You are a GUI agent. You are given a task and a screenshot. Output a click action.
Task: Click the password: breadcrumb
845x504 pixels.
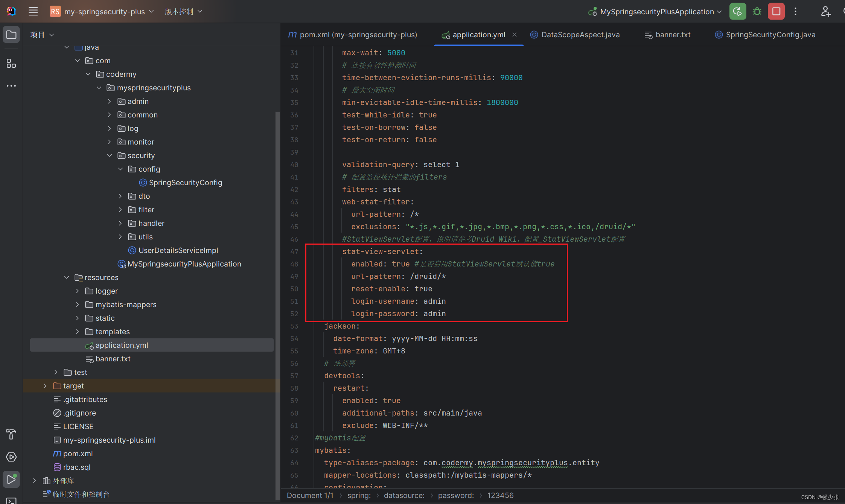(456, 495)
